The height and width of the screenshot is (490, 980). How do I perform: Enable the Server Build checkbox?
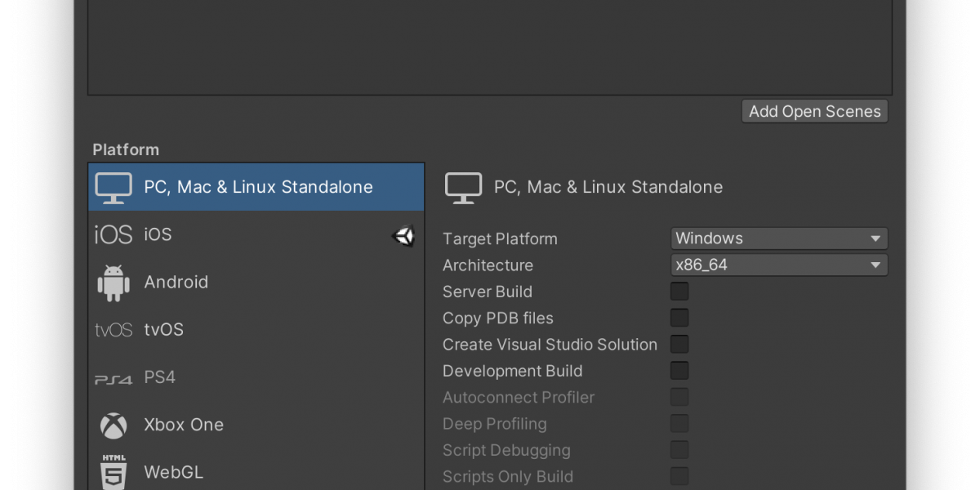(x=679, y=292)
